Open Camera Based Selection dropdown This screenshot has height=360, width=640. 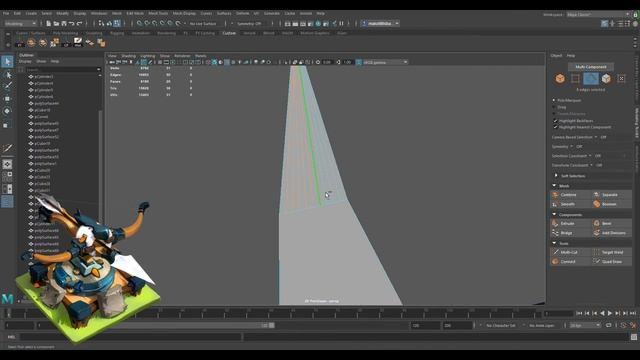pos(574,137)
